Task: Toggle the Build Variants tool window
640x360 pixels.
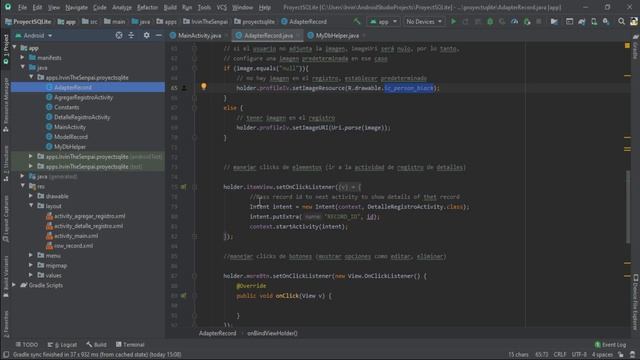Action: point(6,276)
